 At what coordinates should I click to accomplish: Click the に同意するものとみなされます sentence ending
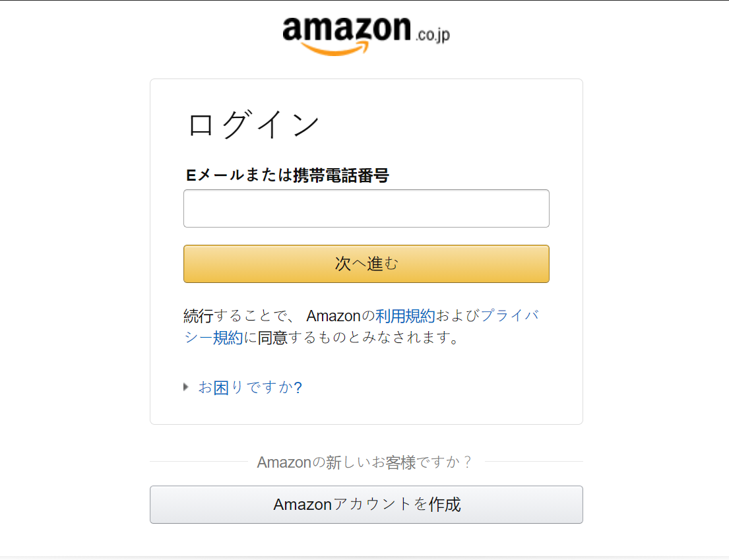coord(352,338)
